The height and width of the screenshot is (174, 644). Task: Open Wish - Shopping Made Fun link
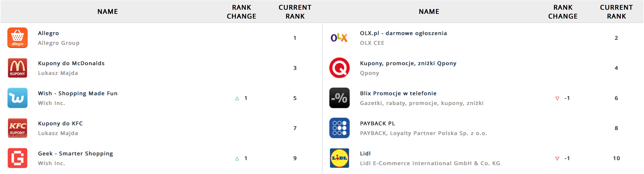click(78, 93)
